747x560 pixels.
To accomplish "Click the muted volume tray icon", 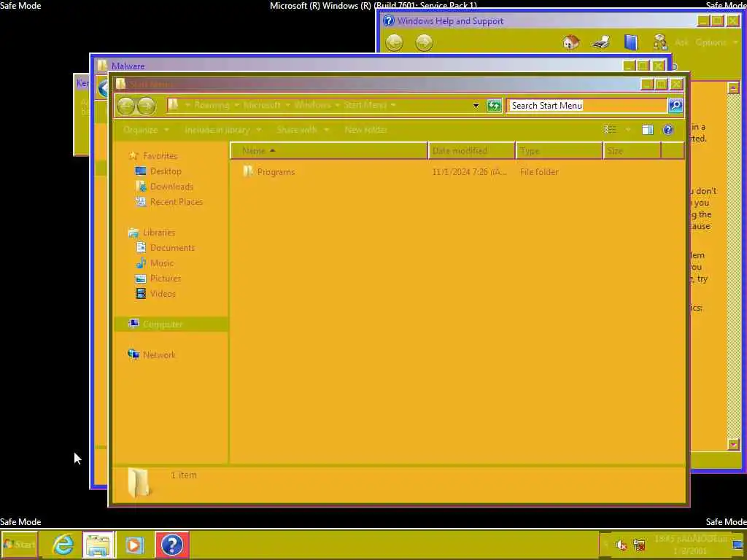I will click(620, 544).
